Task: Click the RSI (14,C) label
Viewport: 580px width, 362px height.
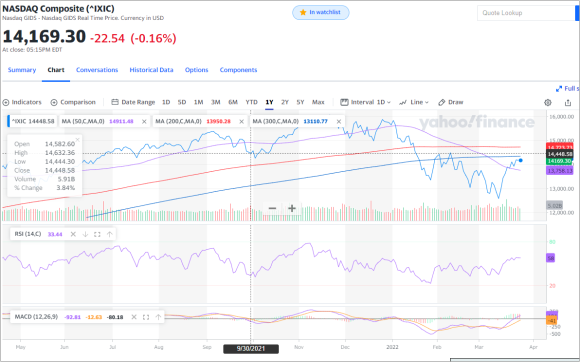Action: (28, 234)
